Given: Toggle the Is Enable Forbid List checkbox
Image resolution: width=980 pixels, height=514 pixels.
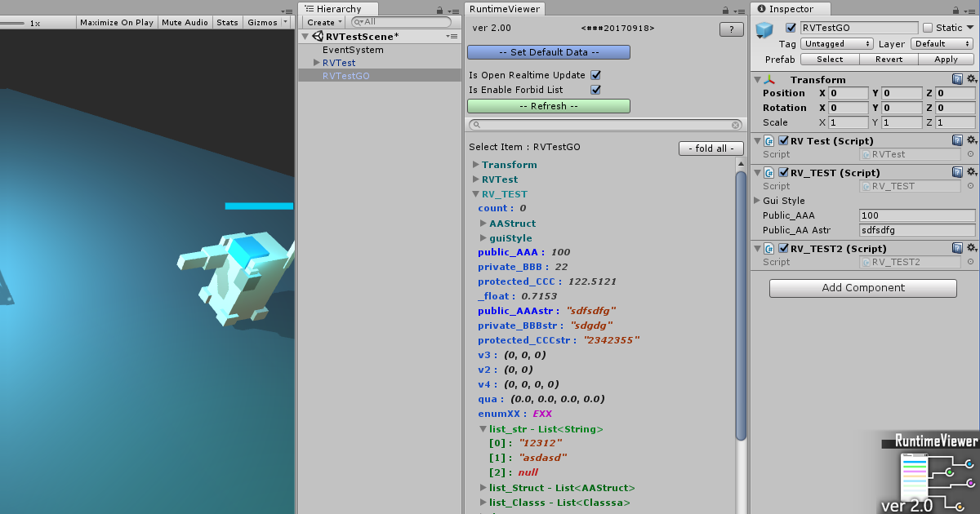Looking at the screenshot, I should (595, 91).
